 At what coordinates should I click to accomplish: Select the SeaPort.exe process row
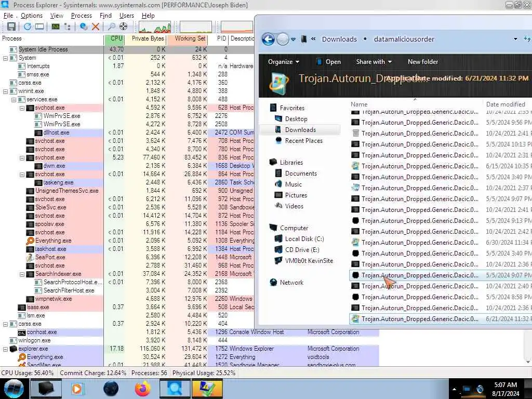click(x=127, y=257)
